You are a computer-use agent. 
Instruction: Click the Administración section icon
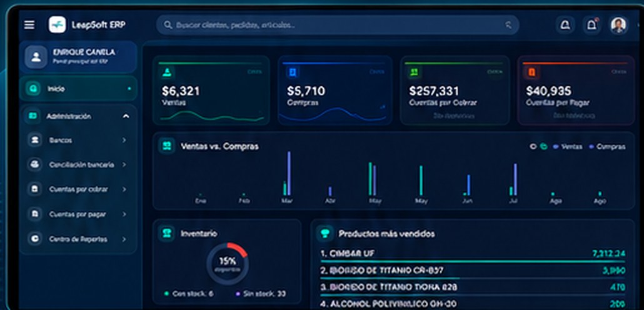(x=33, y=116)
